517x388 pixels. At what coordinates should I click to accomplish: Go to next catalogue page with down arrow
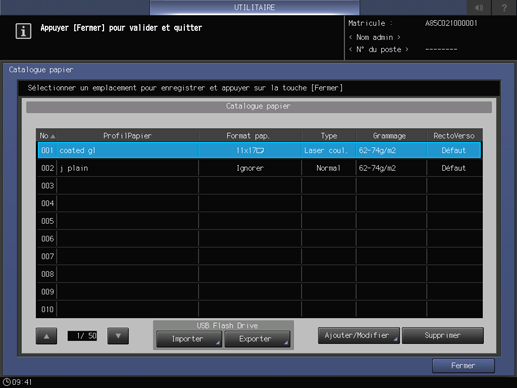[x=118, y=336]
